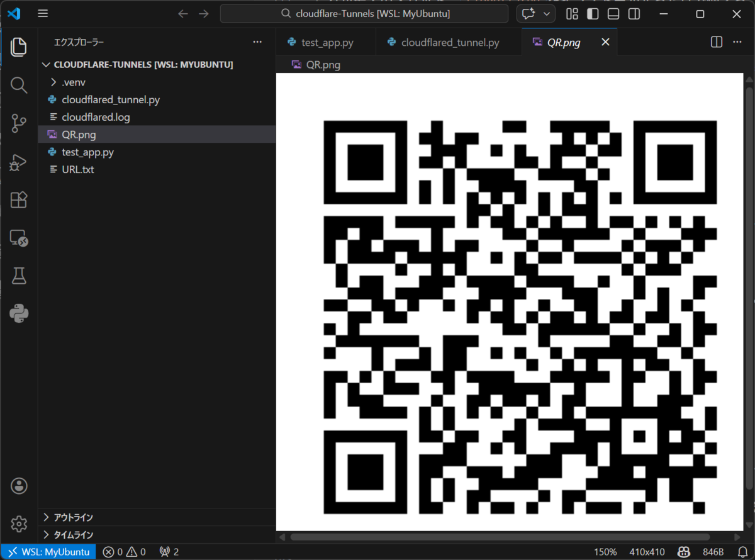Click forwarded ports indicator showing 2

(169, 552)
